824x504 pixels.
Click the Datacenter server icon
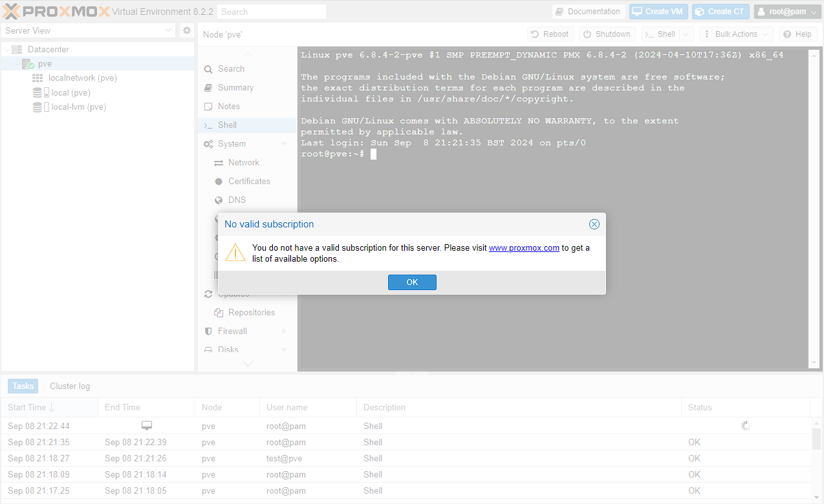(x=17, y=49)
